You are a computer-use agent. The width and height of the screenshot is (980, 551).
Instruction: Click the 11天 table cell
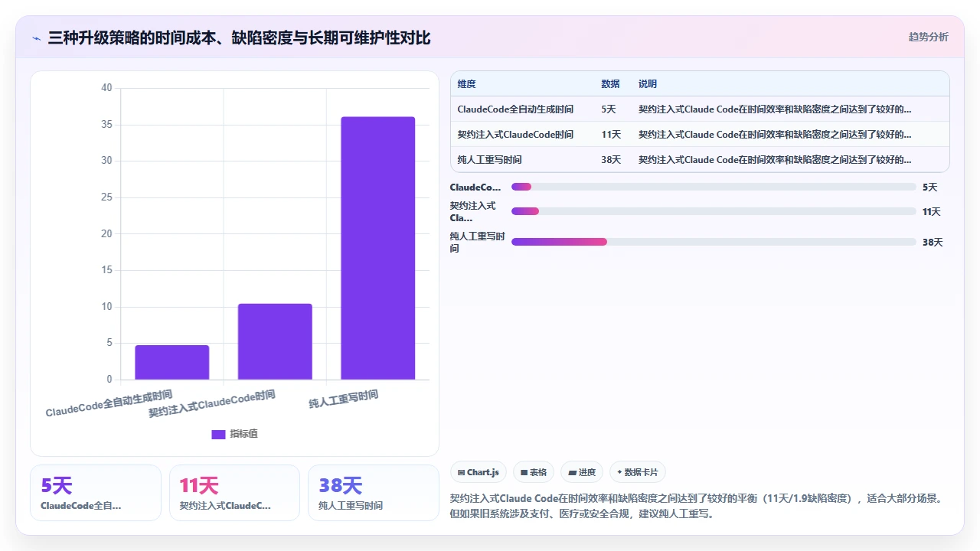point(611,135)
